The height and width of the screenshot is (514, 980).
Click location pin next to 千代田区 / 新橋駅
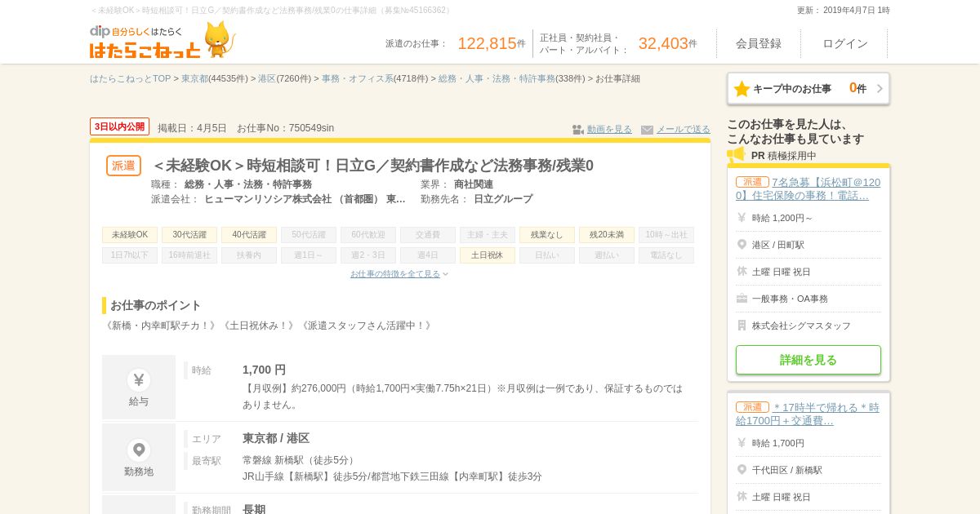click(x=742, y=470)
